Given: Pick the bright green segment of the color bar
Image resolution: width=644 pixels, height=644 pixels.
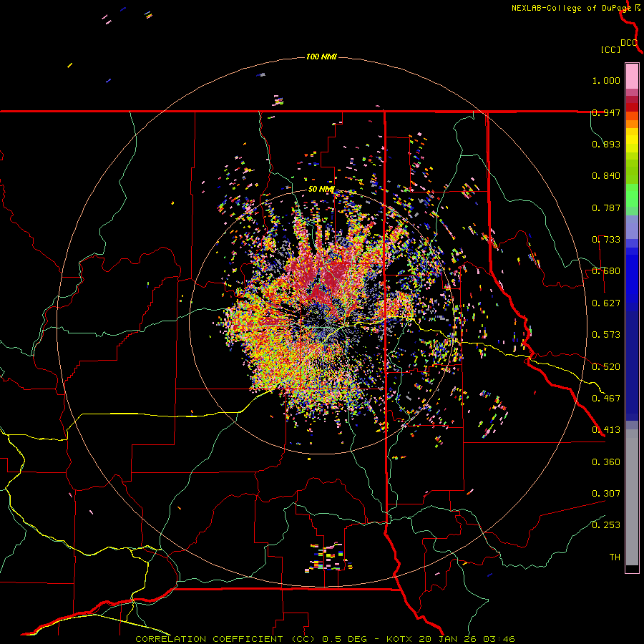Looking at the screenshot, I should tap(632, 195).
